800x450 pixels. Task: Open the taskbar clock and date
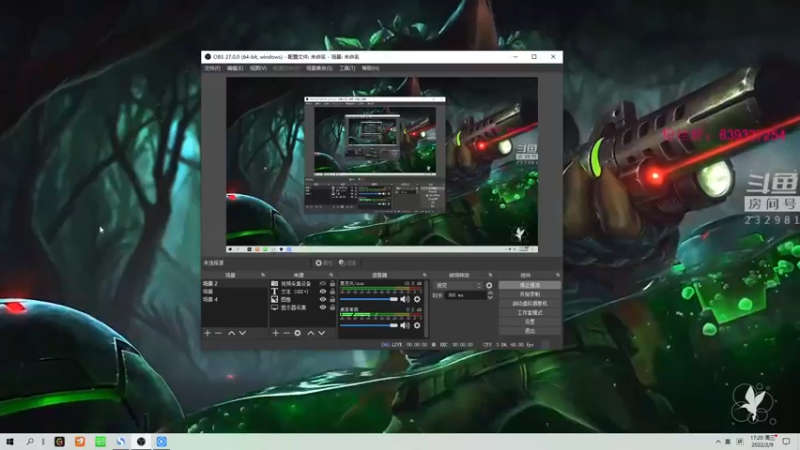click(762, 441)
